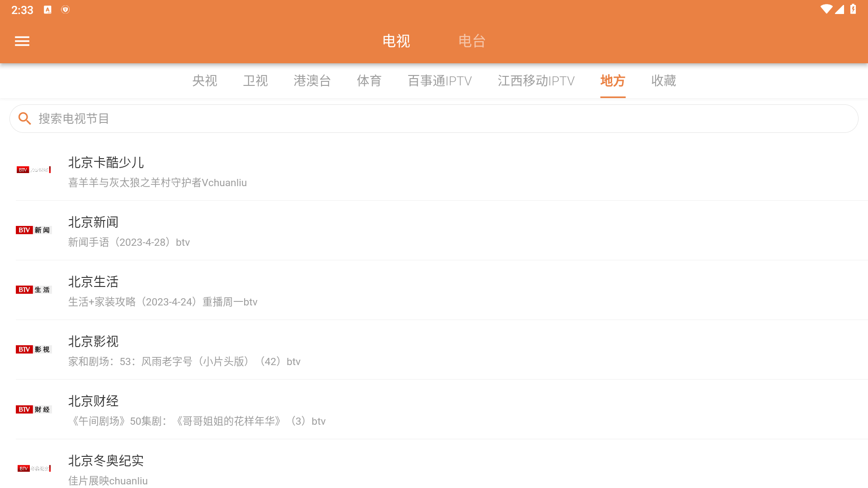
Task: Tap the search magnifier icon
Action: pyautogui.click(x=24, y=119)
